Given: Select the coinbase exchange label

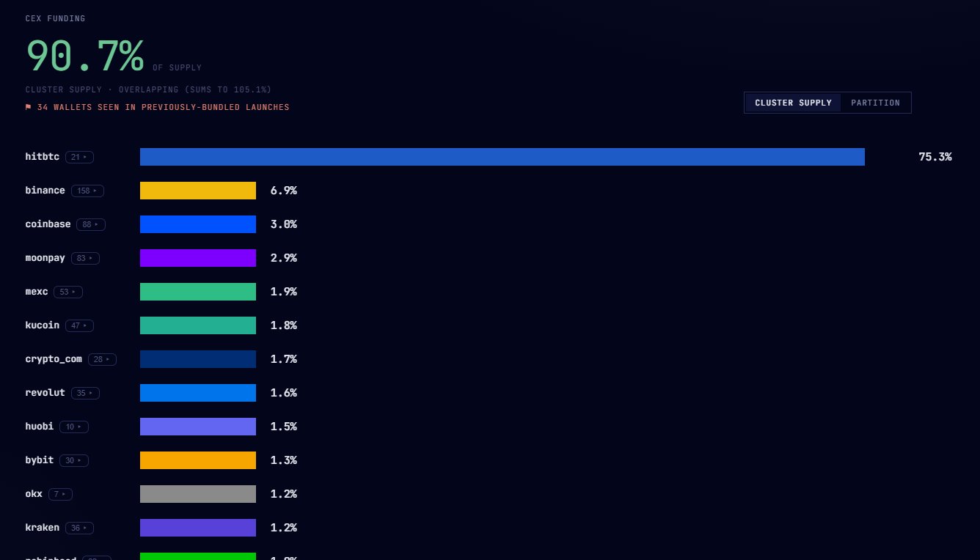Looking at the screenshot, I should click(x=48, y=224).
